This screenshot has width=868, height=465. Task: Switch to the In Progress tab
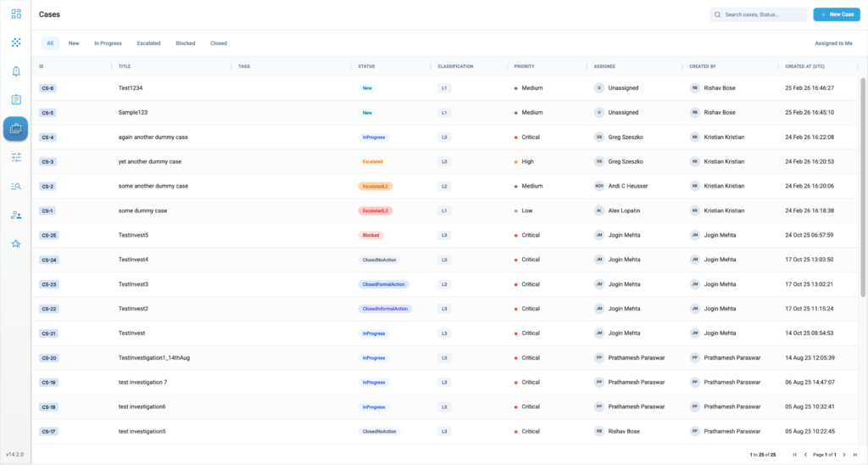pyautogui.click(x=108, y=43)
